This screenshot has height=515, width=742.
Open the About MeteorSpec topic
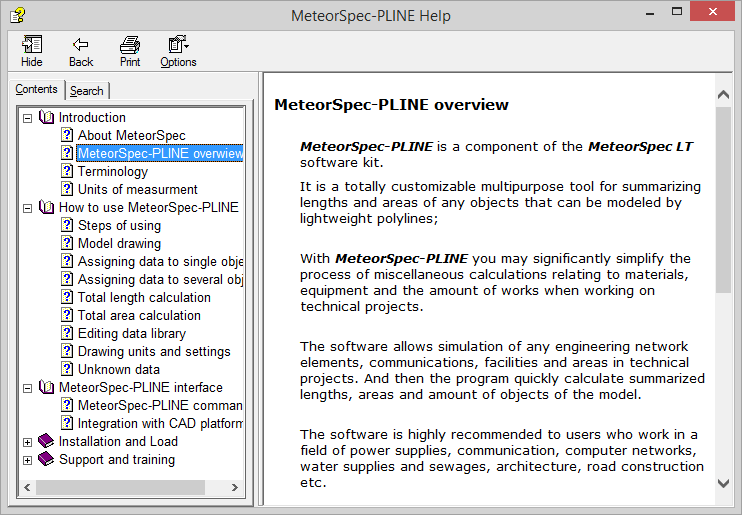click(x=132, y=135)
